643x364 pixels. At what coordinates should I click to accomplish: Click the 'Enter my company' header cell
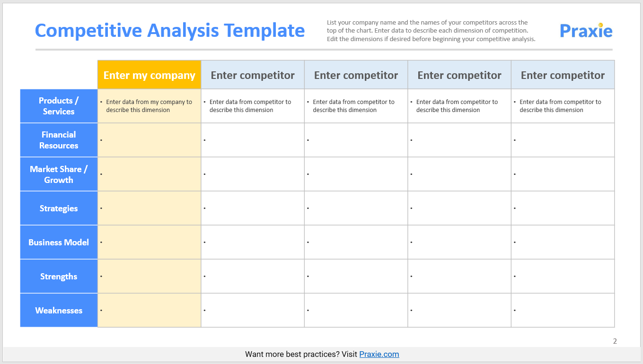click(149, 75)
